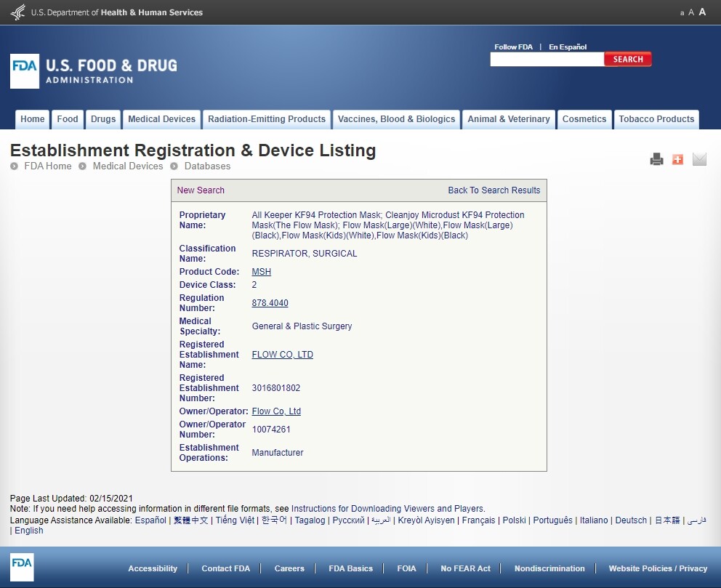The height and width of the screenshot is (588, 721).
Task: Open the Vaccines, Blood & Biologics tab
Action: coord(396,119)
